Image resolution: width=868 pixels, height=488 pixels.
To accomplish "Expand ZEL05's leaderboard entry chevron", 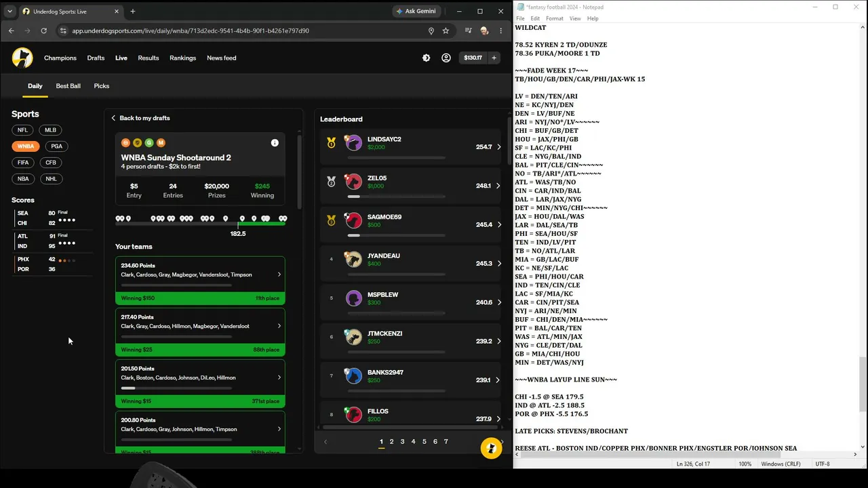I will tap(499, 186).
